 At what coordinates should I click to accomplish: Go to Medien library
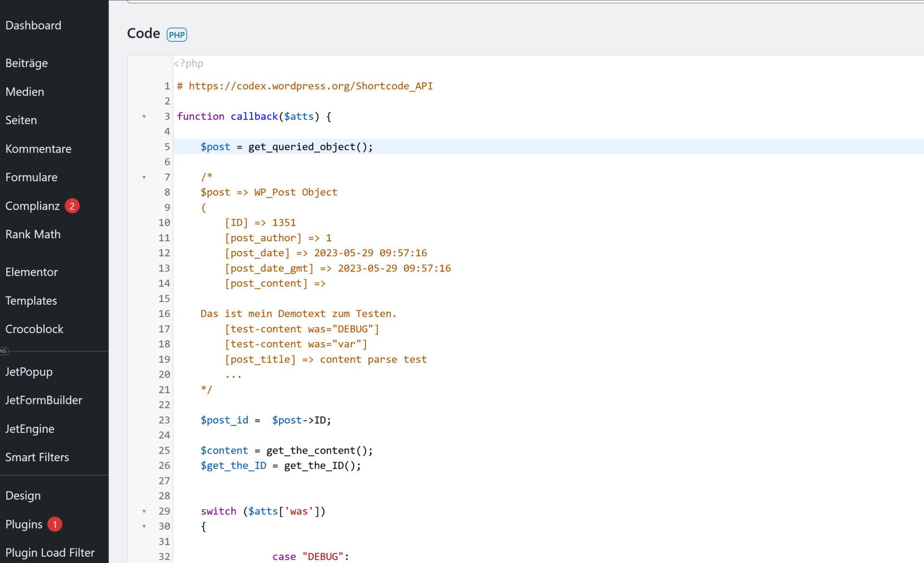click(x=25, y=92)
